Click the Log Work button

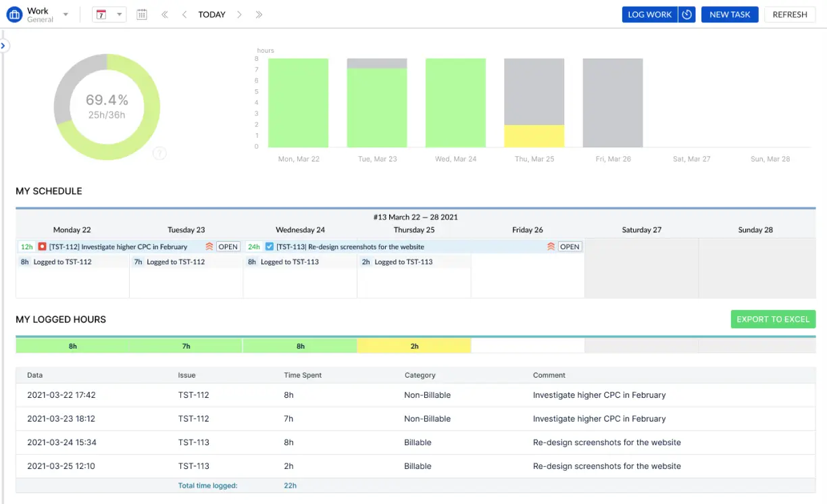pyautogui.click(x=649, y=15)
